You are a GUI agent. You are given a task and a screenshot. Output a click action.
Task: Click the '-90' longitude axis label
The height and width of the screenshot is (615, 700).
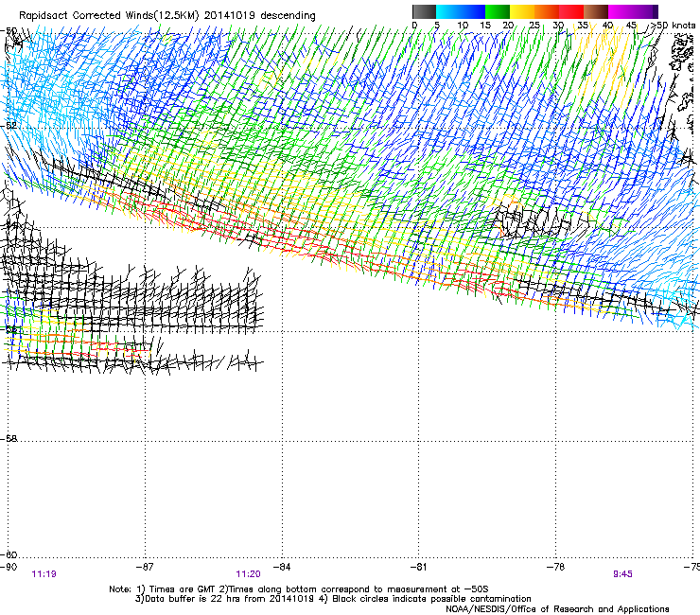pyautogui.click(x=9, y=567)
